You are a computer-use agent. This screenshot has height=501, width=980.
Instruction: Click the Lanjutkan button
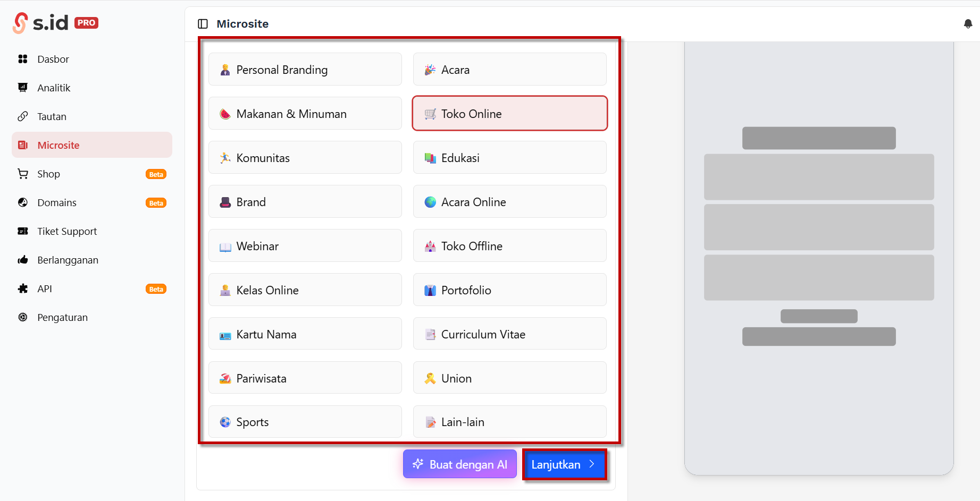coord(564,464)
